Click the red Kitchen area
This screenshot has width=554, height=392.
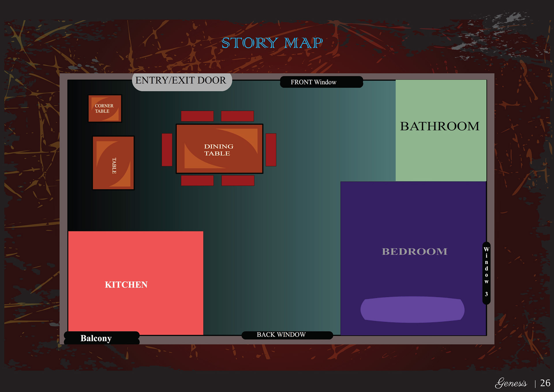tap(136, 283)
